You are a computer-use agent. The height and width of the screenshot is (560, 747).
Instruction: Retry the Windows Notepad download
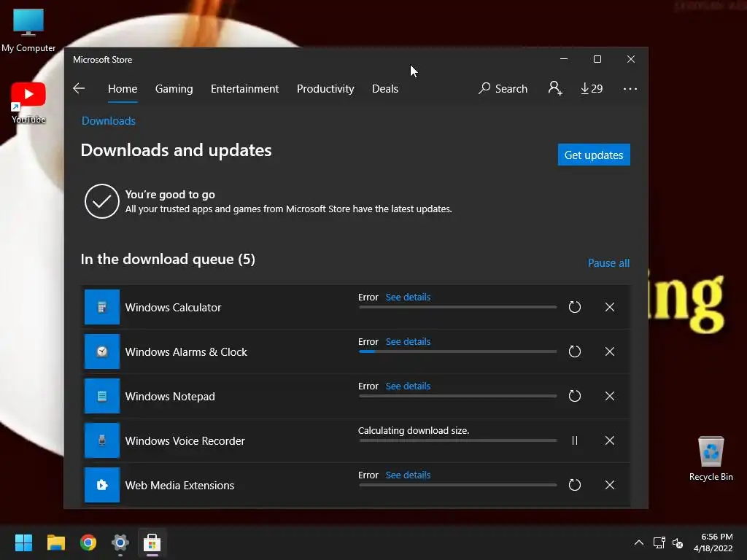[575, 396]
